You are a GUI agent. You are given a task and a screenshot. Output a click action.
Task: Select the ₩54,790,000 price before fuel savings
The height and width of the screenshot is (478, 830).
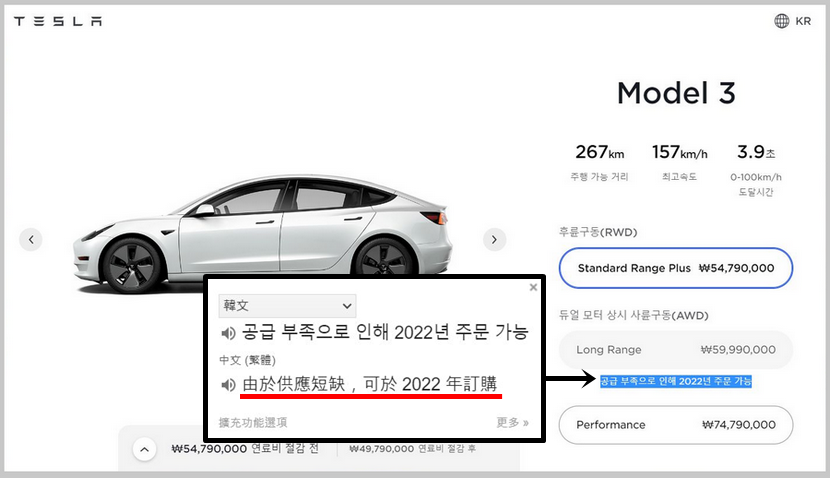click(245, 450)
